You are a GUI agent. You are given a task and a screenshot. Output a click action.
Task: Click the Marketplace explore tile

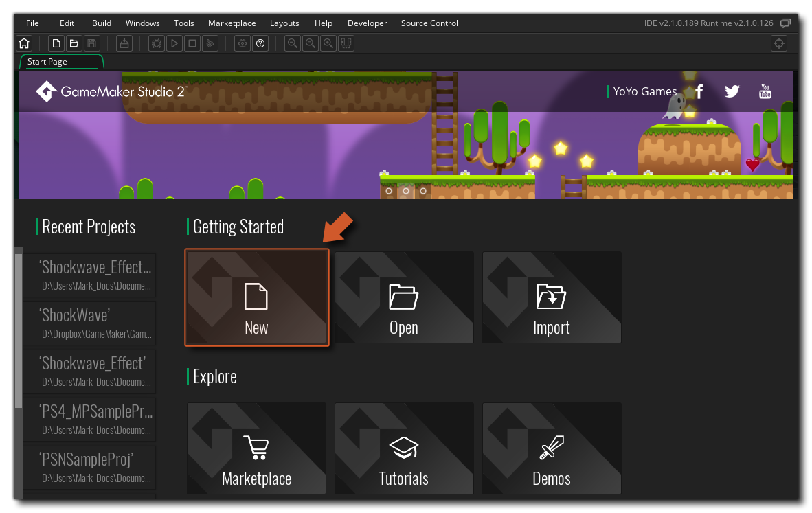coord(257,448)
